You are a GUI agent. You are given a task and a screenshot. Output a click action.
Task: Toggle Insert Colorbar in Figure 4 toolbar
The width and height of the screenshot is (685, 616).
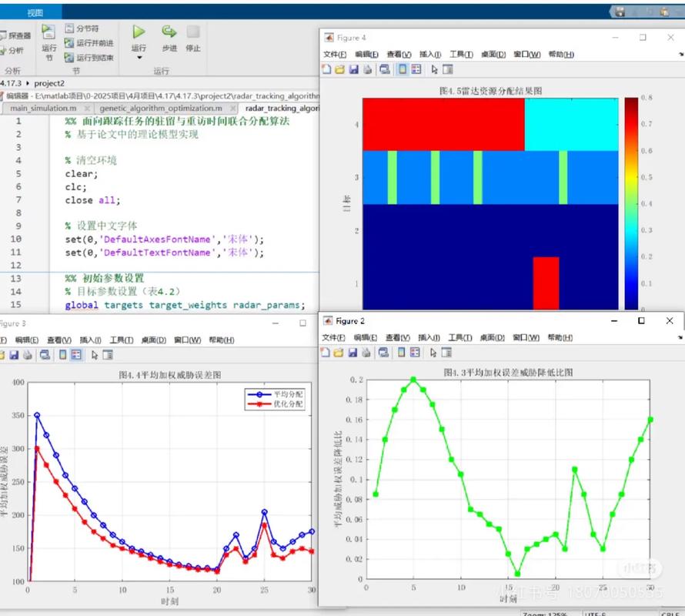pyautogui.click(x=403, y=69)
